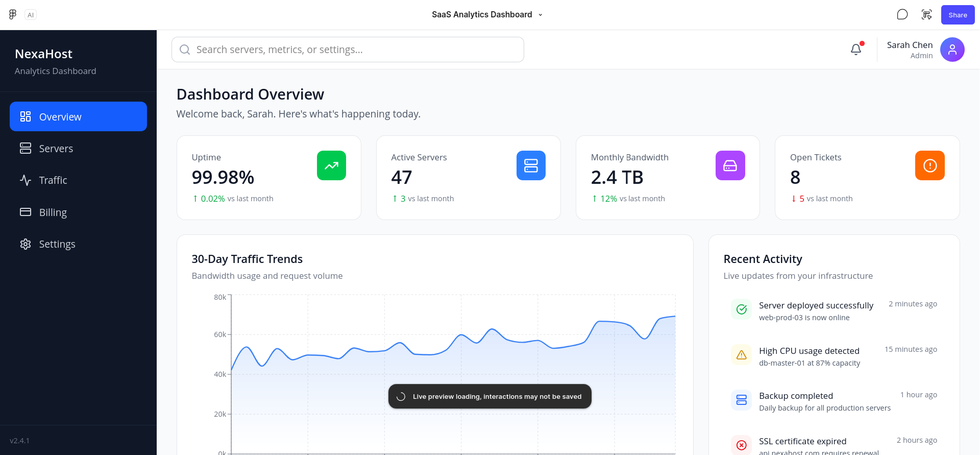
Task: Click the Live preview loading toast
Action: point(490,396)
